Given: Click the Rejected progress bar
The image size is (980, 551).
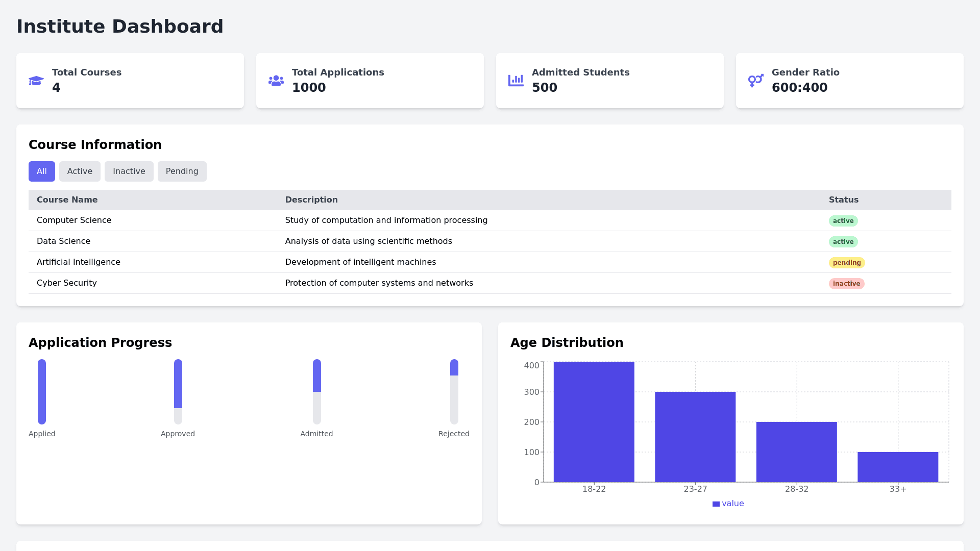Looking at the screenshot, I should 454,392.
